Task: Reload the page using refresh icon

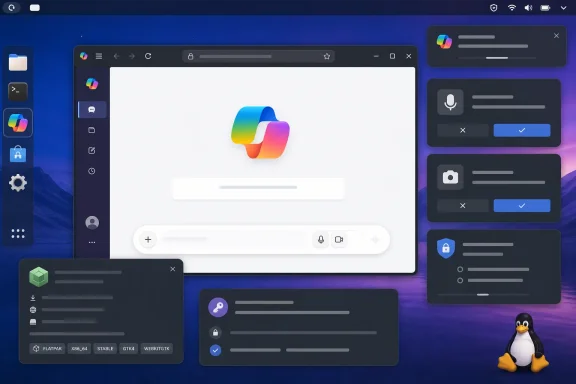Action: tap(148, 56)
